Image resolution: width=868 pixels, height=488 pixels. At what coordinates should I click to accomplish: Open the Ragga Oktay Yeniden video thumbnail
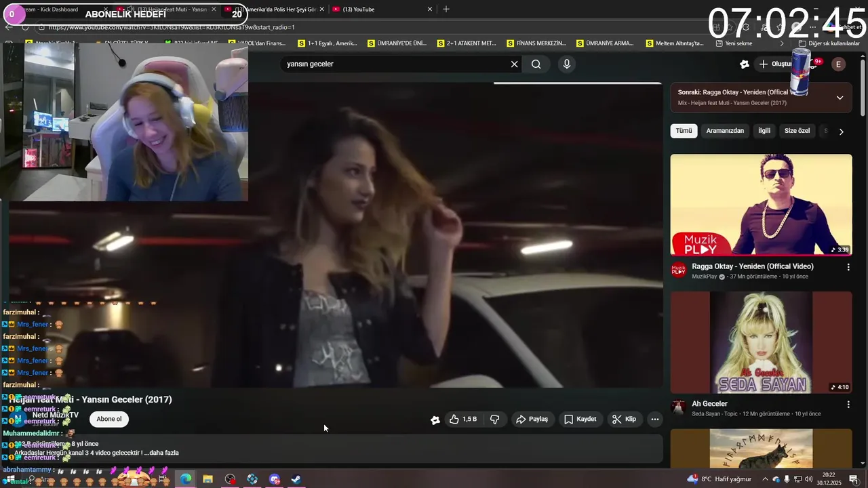761,205
